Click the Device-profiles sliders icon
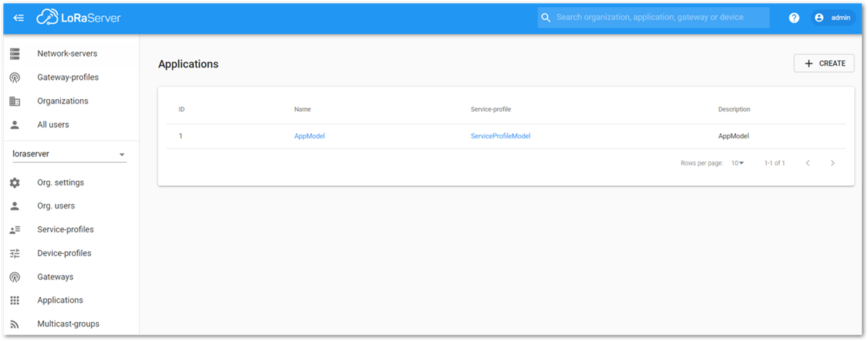868x341 pixels. 14,253
